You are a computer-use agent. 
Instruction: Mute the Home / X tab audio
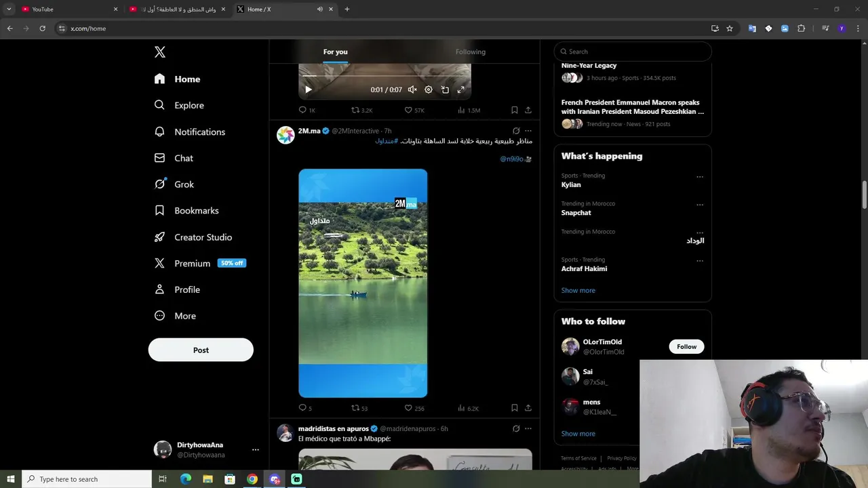pyautogui.click(x=319, y=9)
